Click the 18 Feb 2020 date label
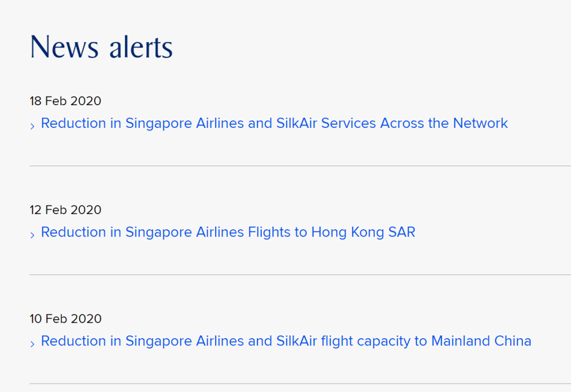Screen dimensions: 571x392 [66, 101]
